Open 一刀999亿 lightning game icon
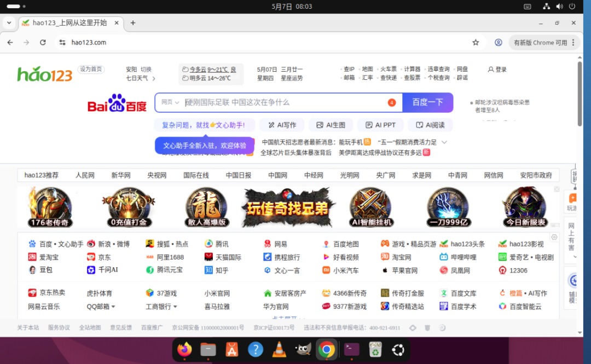This screenshot has width=591, height=364. click(448, 207)
